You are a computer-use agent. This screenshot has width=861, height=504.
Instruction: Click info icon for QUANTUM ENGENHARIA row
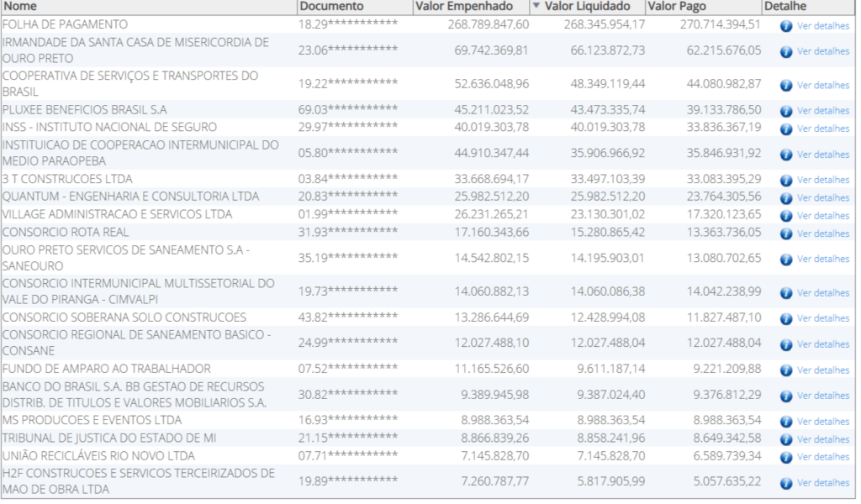point(786,198)
